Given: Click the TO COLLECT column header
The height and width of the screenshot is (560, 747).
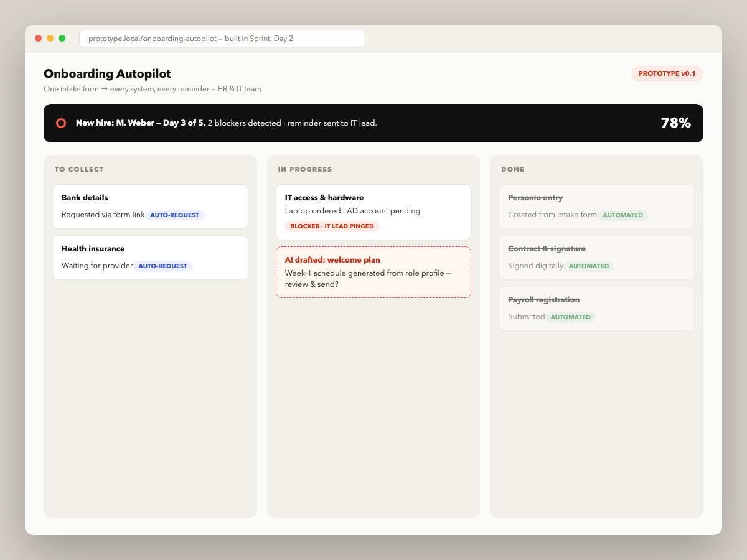Looking at the screenshot, I should point(79,169).
